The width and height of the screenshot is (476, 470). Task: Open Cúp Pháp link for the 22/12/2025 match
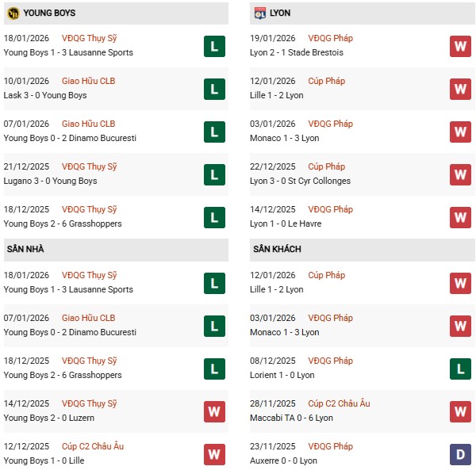pyautogui.click(x=328, y=166)
